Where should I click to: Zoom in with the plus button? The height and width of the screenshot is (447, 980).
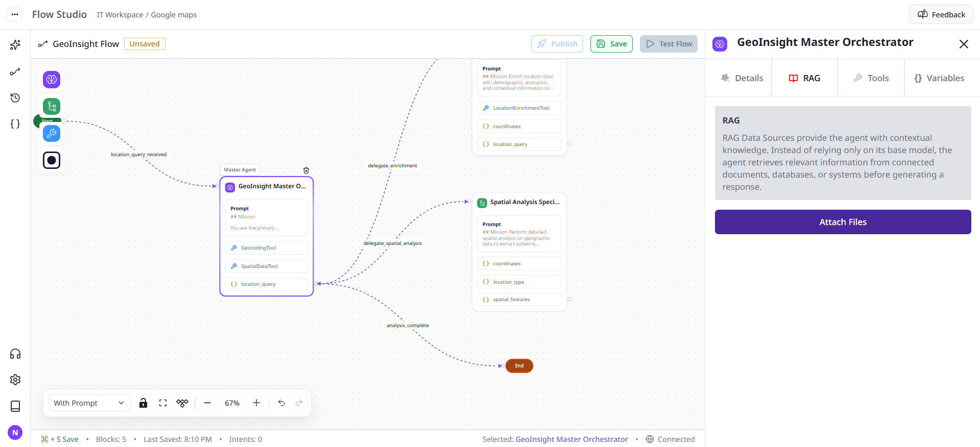click(x=256, y=403)
